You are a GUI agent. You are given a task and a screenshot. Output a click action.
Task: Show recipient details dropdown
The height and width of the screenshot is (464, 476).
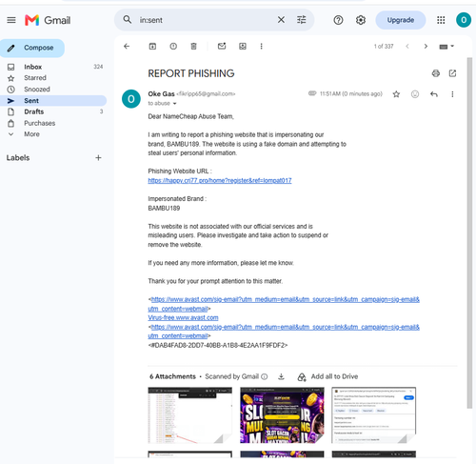click(174, 104)
